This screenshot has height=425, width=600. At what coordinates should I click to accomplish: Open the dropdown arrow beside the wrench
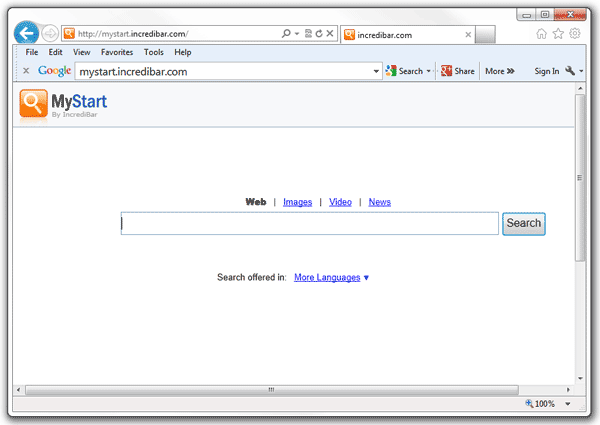(x=581, y=71)
